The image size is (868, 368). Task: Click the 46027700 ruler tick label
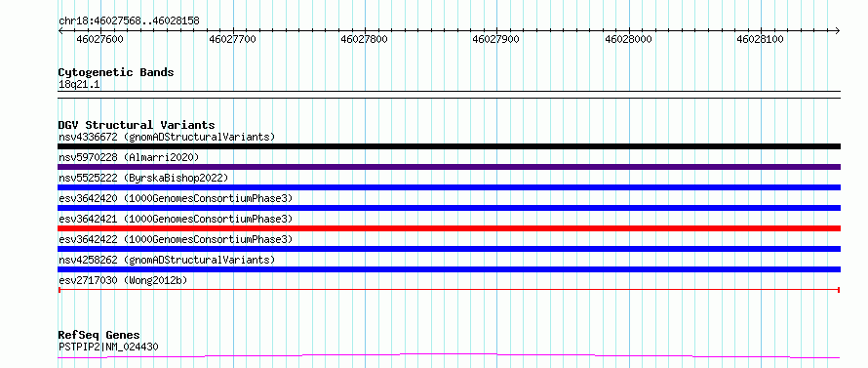[x=232, y=40]
